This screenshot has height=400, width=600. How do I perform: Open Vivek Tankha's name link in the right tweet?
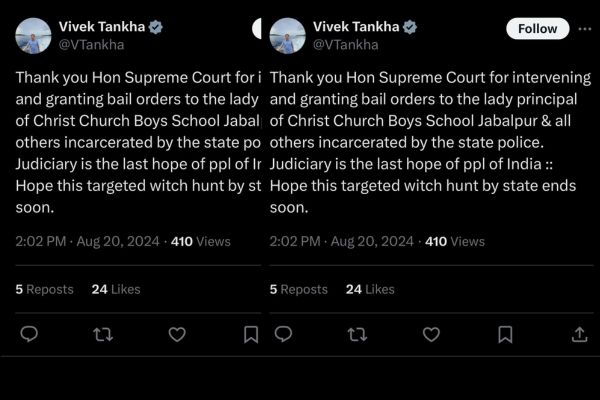click(356, 27)
